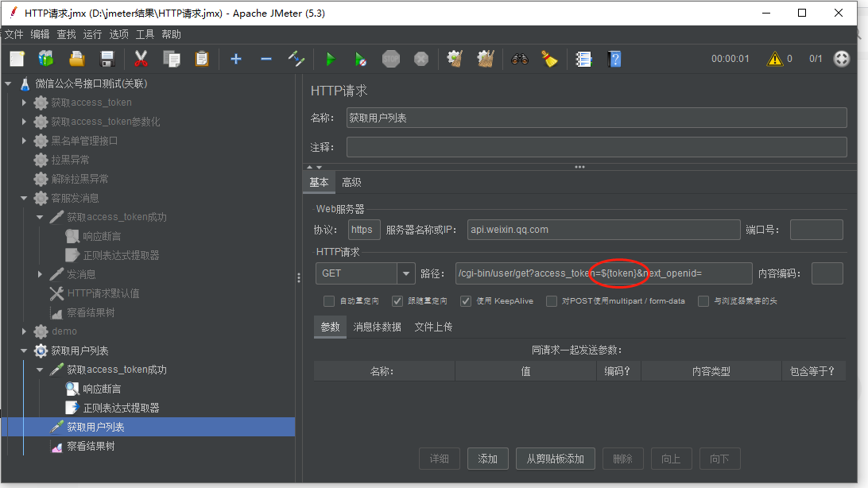The image size is (868, 488).
Task: Open the 选项 menu
Action: (x=118, y=34)
